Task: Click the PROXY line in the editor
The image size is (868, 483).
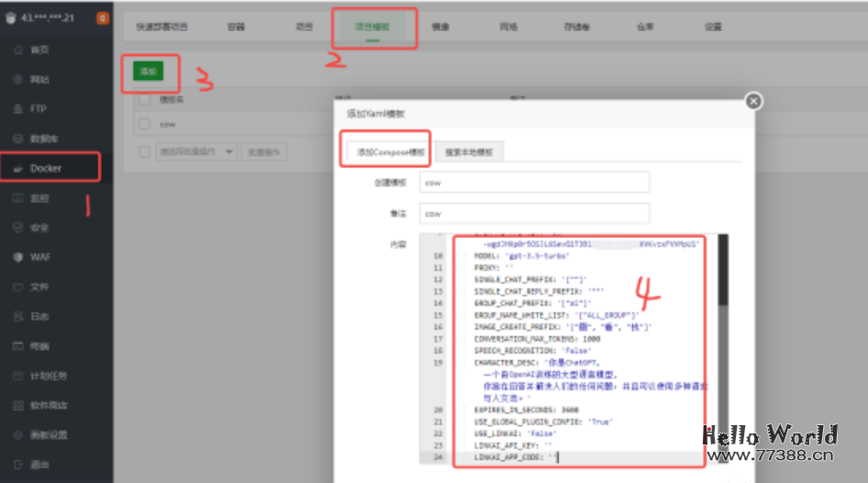Action: click(494, 267)
